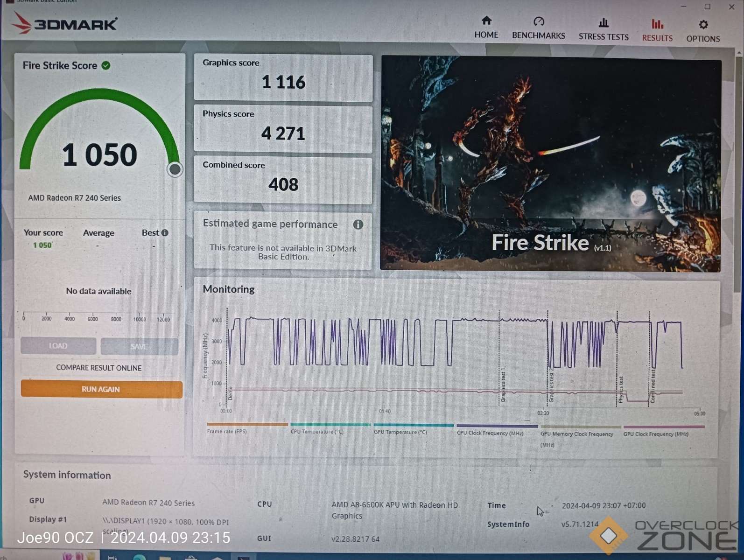Click the Combined score value 408
Viewport: 744px width, 560px height.
click(x=283, y=184)
